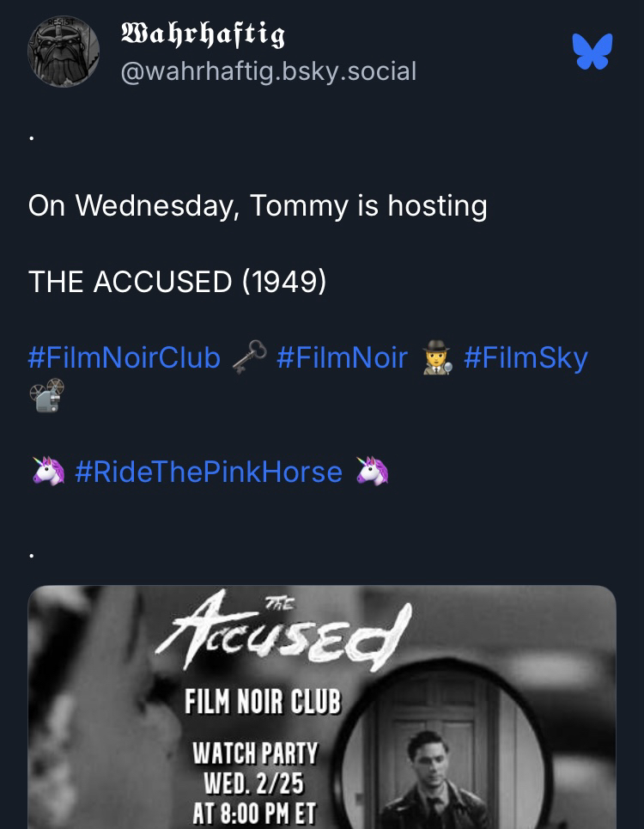Visit the #RideThePinkHorse hashtag
The height and width of the screenshot is (829, 644).
click(x=209, y=471)
